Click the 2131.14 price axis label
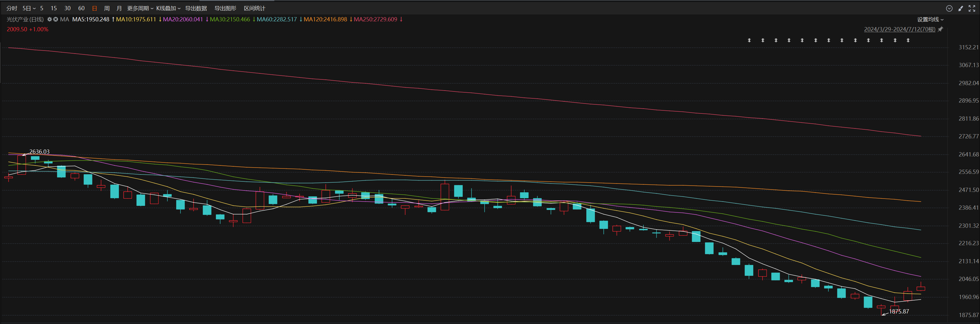980x324 pixels. pos(969,261)
